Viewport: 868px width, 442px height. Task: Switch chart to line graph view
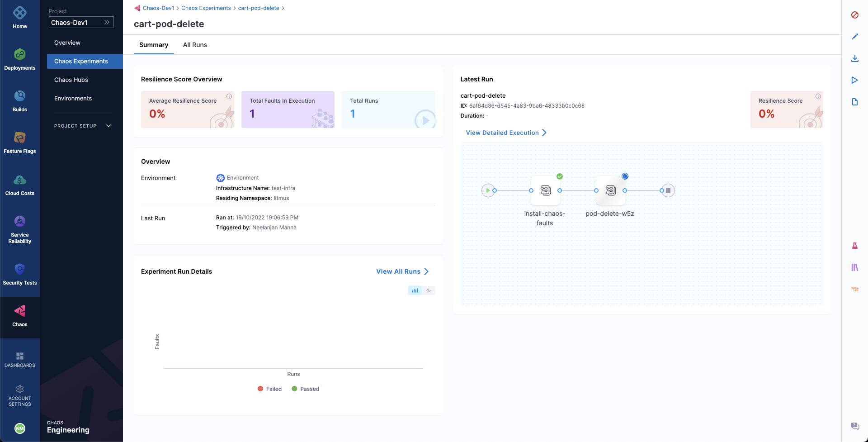[x=429, y=290]
